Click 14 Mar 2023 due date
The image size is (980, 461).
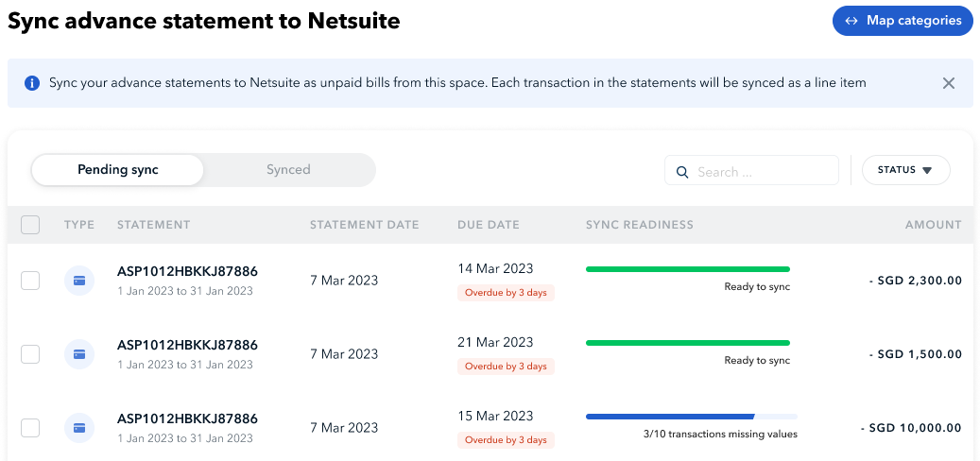tap(495, 268)
